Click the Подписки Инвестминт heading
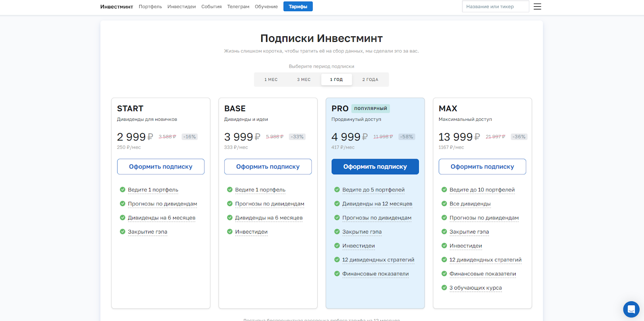644x321 pixels. click(x=322, y=38)
